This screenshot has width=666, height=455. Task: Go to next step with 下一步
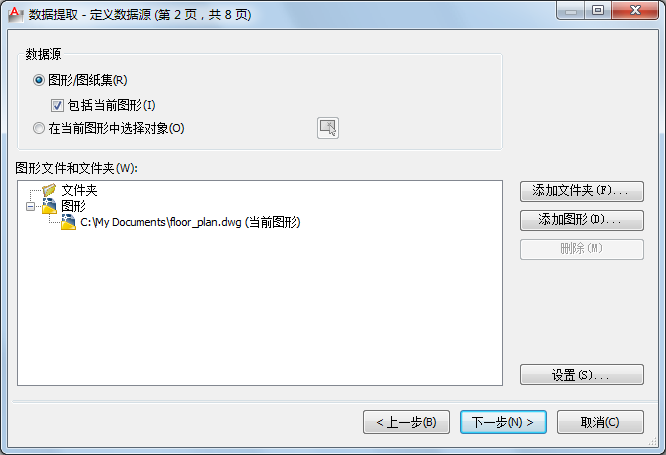pyautogui.click(x=503, y=422)
